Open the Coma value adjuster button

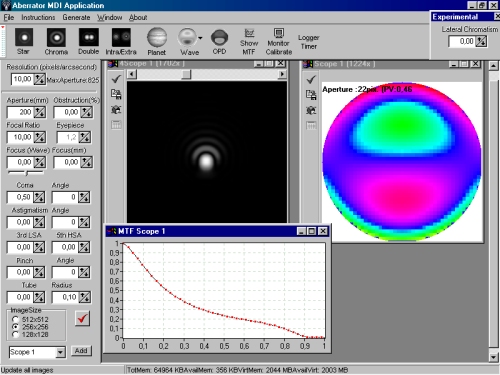tap(39, 197)
